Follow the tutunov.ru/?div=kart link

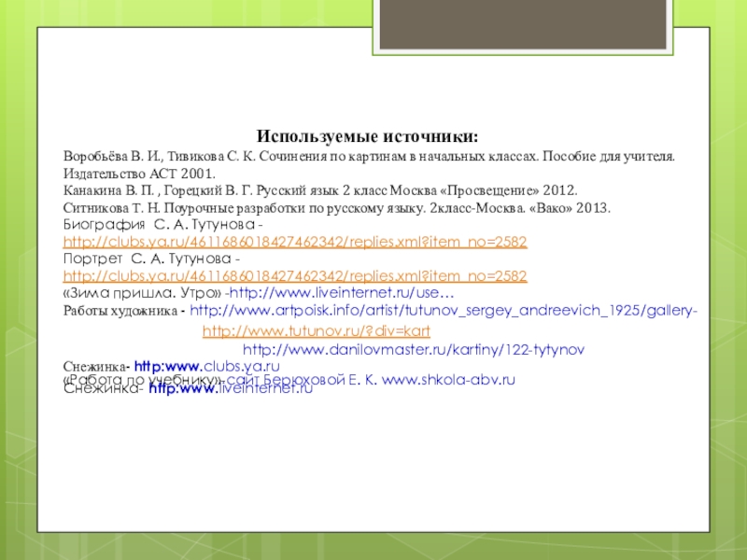[317, 331]
